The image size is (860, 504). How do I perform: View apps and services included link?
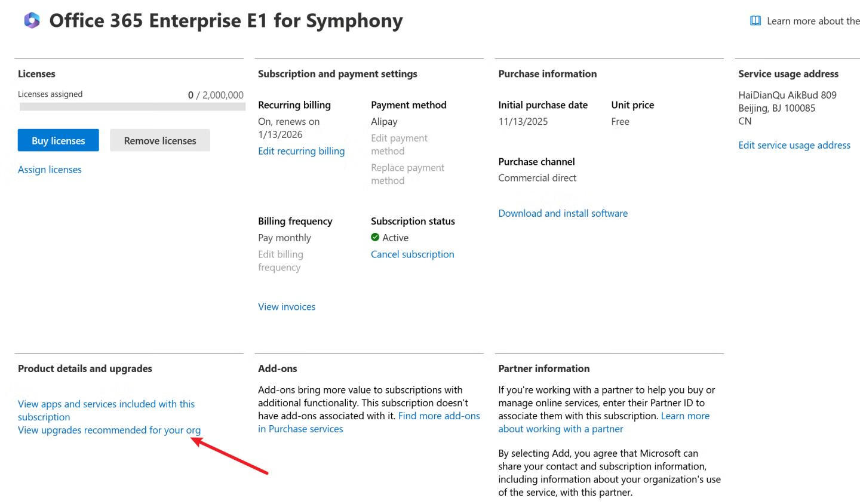point(106,404)
